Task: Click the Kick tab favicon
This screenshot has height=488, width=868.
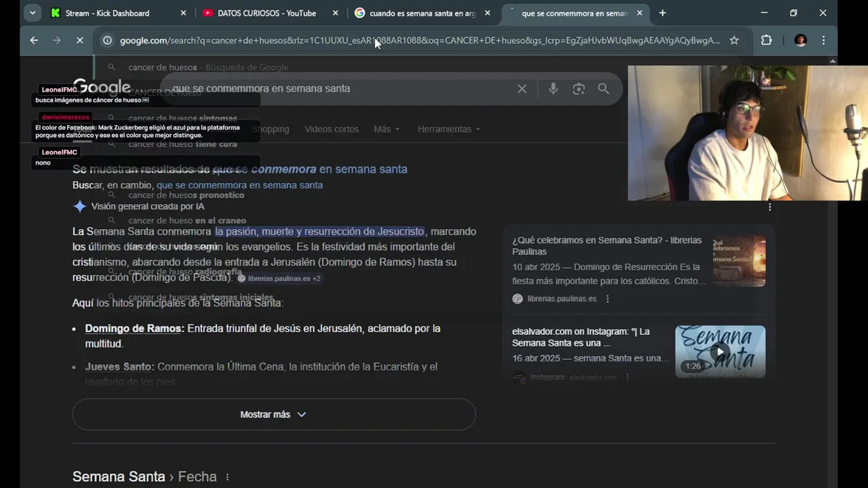Action: point(55,13)
